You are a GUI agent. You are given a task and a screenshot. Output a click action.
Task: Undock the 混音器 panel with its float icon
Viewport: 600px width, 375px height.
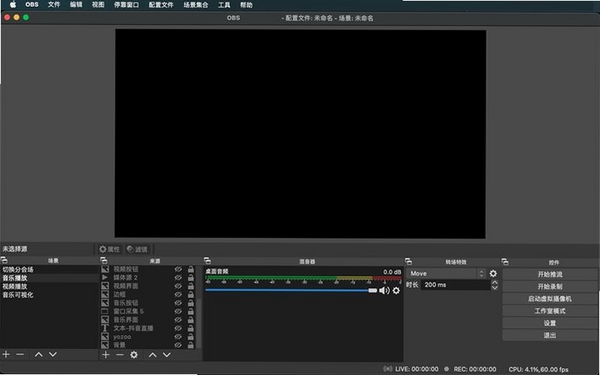point(207,261)
